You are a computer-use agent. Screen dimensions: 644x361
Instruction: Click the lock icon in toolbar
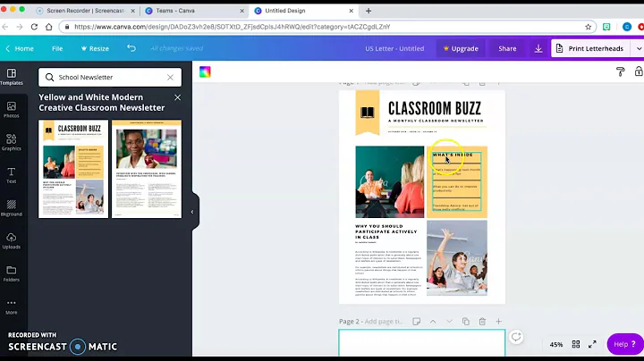point(639,71)
